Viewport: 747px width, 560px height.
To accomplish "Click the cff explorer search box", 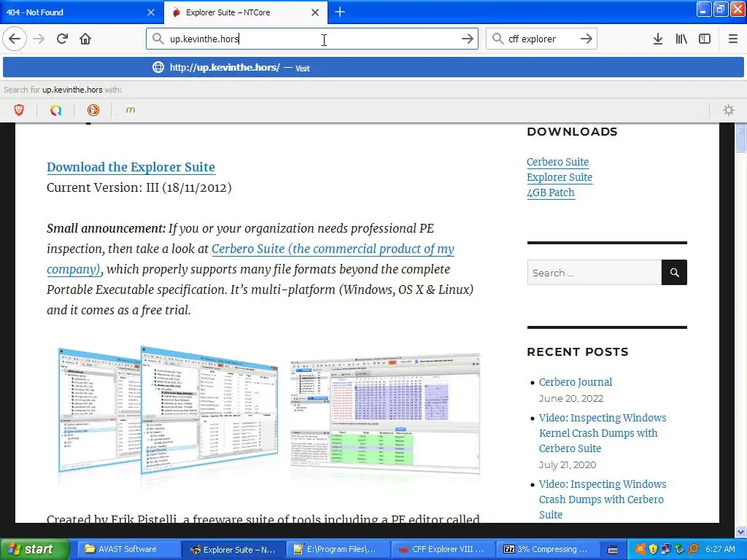I will pos(541,39).
